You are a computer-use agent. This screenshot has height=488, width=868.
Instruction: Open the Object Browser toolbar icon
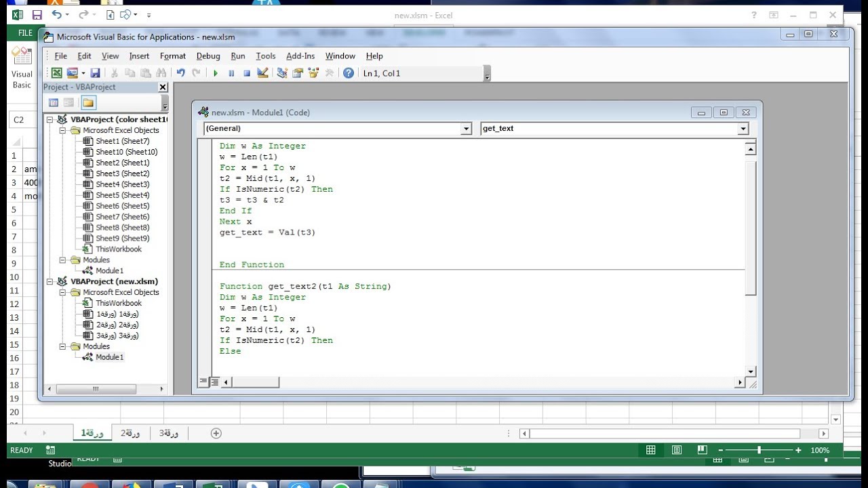click(313, 73)
